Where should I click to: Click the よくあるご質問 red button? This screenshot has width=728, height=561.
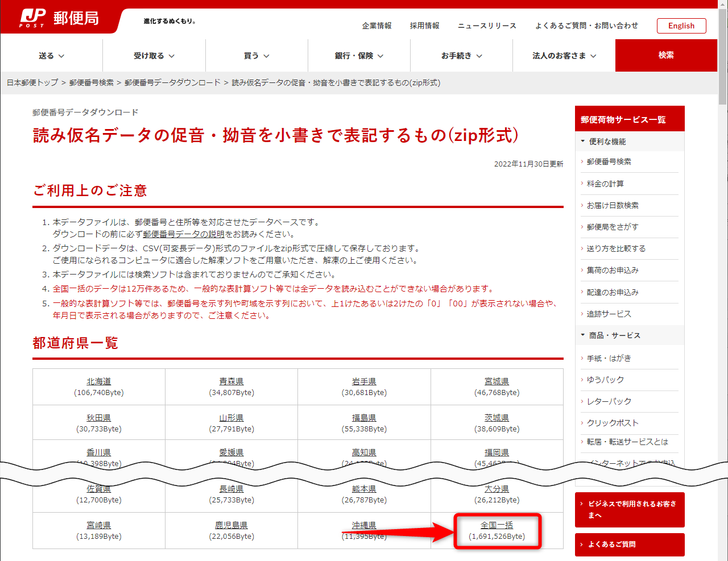pos(630,545)
